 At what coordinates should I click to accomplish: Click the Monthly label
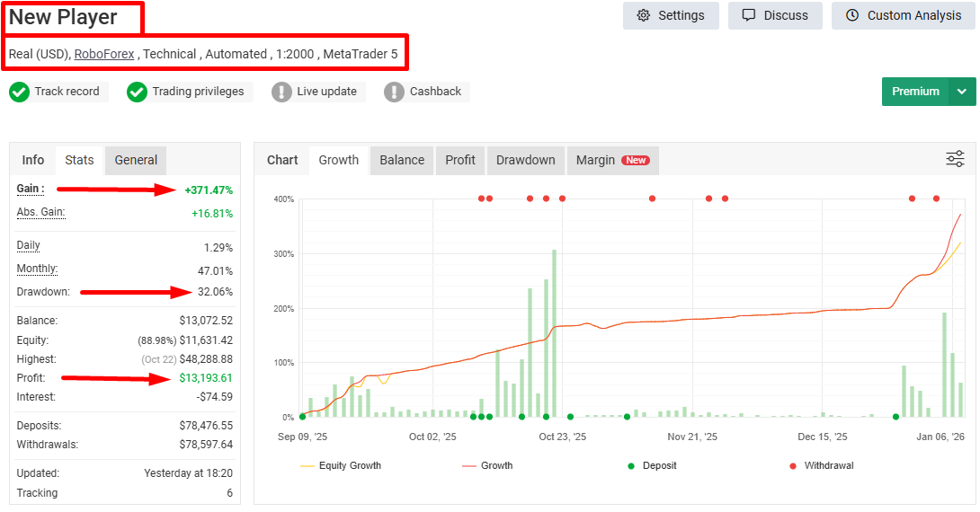point(37,269)
